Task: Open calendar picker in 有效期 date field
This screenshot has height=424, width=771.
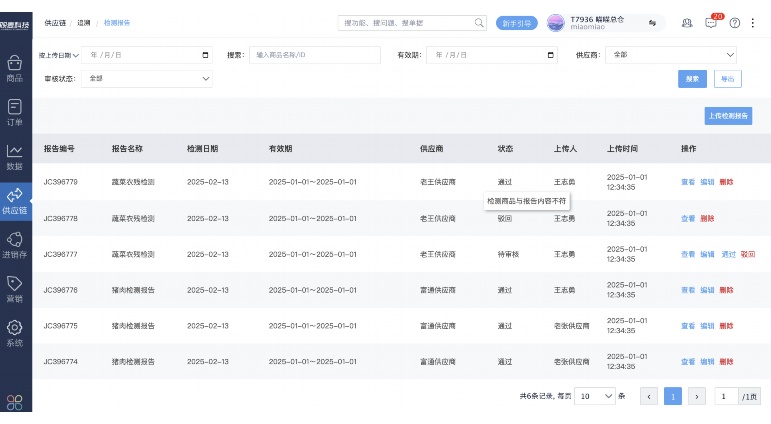Action: tap(551, 55)
